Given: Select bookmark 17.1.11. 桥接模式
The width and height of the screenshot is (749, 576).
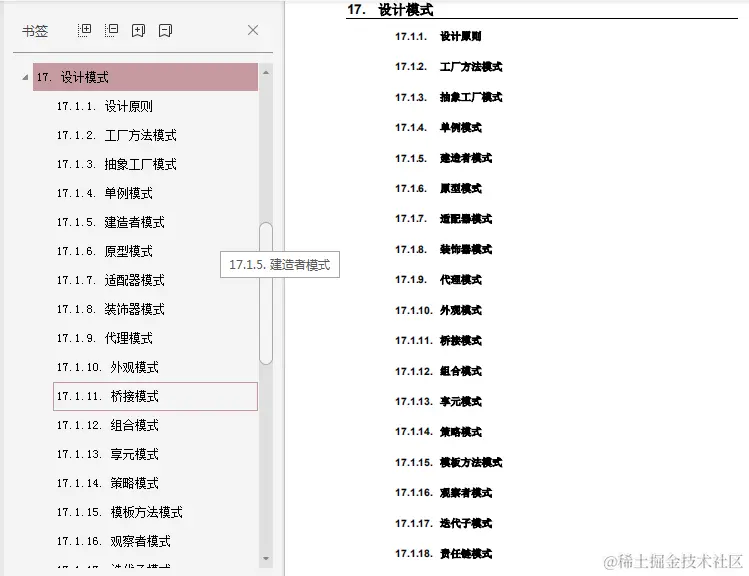Looking at the screenshot, I should [x=155, y=396].
